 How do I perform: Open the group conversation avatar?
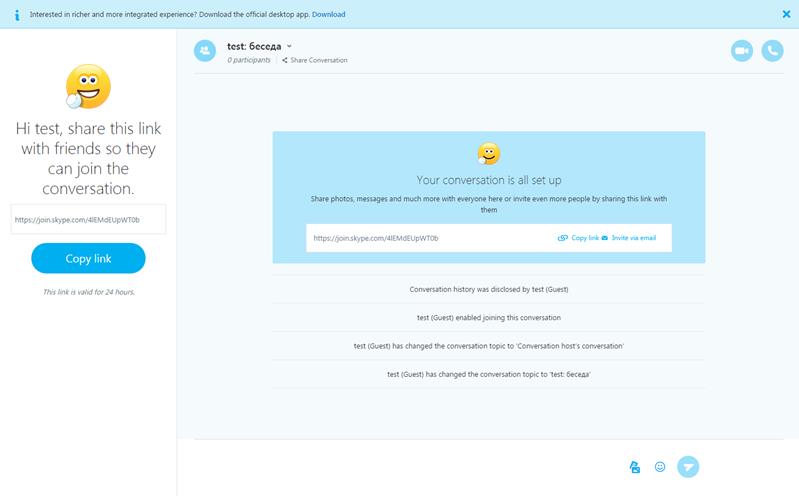tap(205, 50)
